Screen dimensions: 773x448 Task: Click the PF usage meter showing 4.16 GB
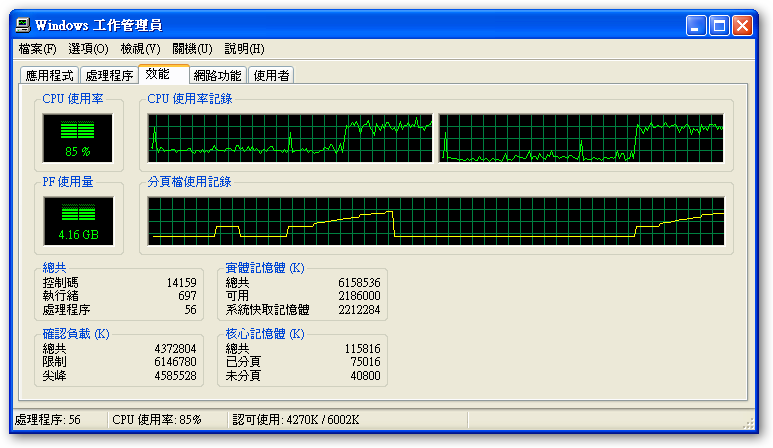pyautogui.click(x=78, y=221)
